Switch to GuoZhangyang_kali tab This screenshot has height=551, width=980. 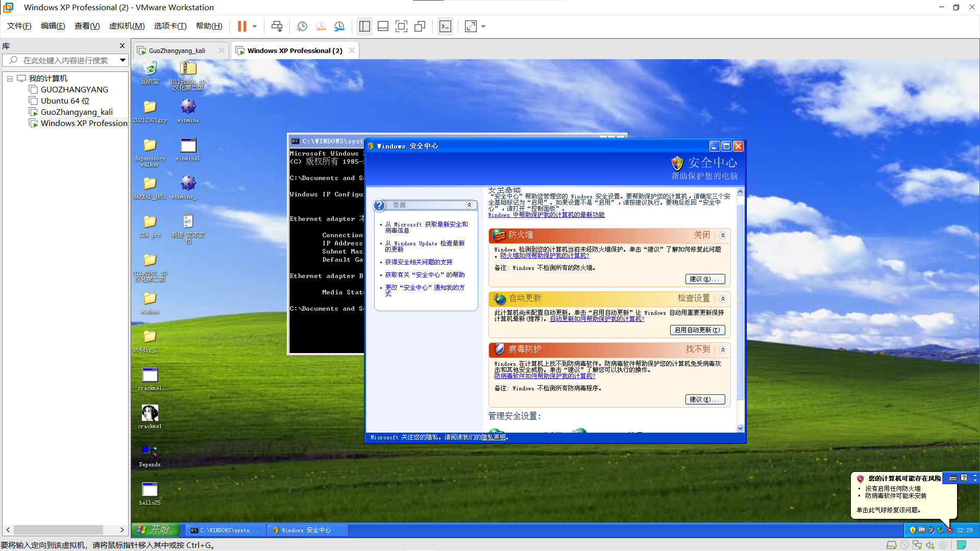[x=177, y=51]
